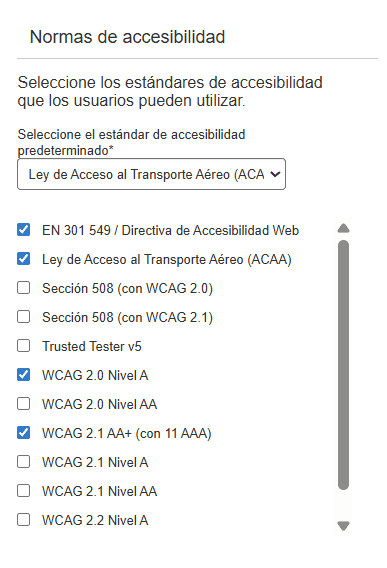
Task: Enable the WCAG 2.2 Nivel A checkbox
Action: click(24, 520)
